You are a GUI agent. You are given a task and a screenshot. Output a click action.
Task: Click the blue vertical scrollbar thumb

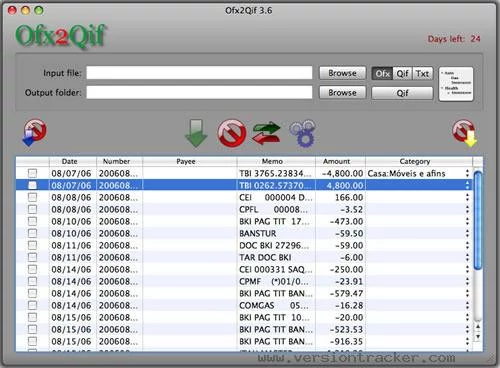[478, 220]
